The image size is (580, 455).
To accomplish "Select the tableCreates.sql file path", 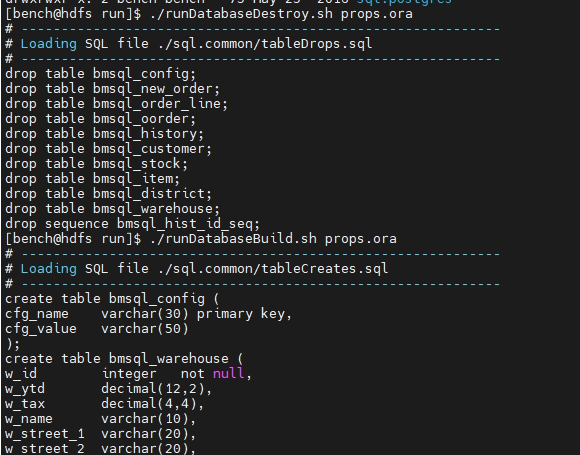I will (x=273, y=269).
